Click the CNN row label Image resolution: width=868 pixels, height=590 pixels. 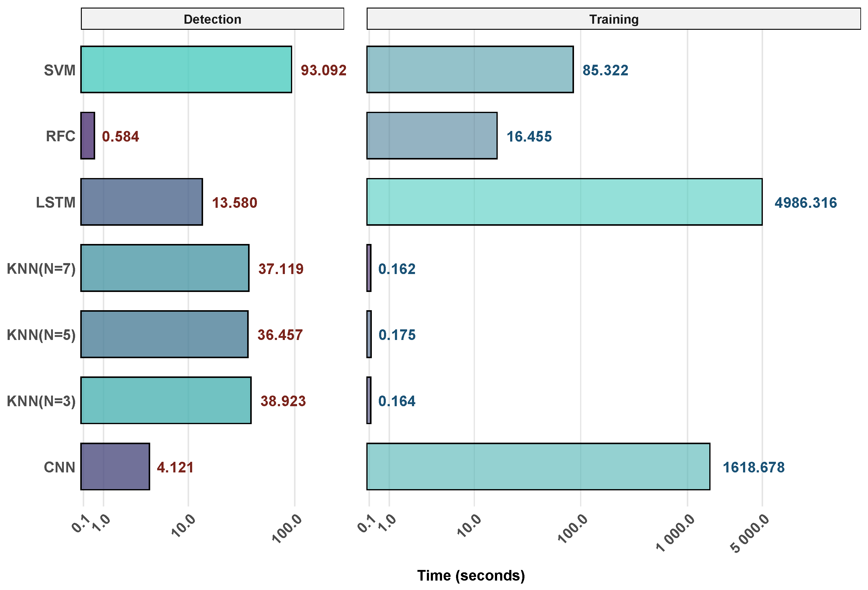click(x=60, y=467)
